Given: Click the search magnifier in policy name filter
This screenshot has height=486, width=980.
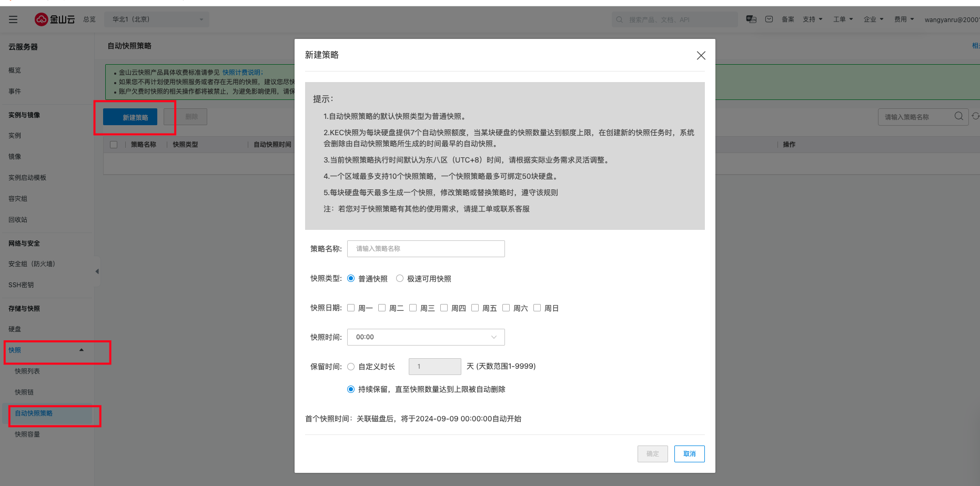Looking at the screenshot, I should coord(958,116).
